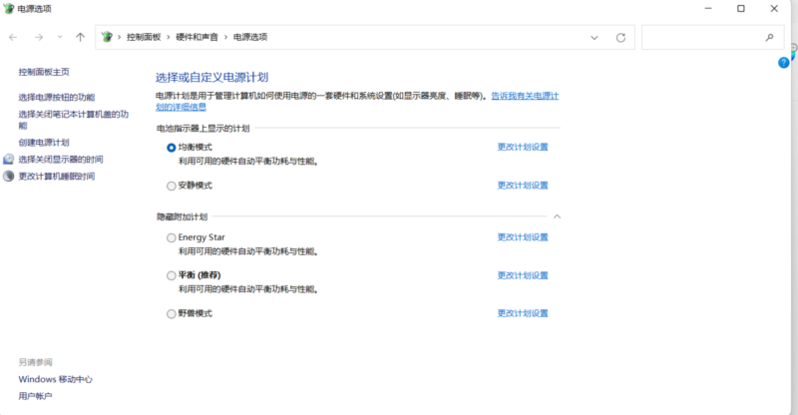Image resolution: width=798 pixels, height=415 pixels.
Task: Open the address bar history dropdown
Action: tap(594, 37)
